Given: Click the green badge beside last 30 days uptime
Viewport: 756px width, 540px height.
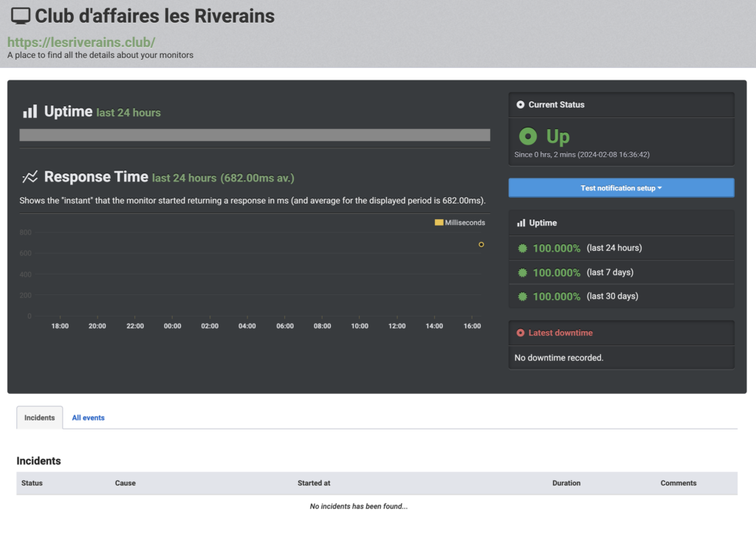Looking at the screenshot, I should click(x=523, y=297).
